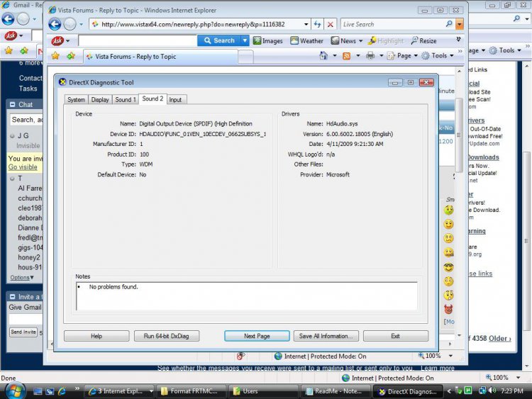
Task: Open Options menu in Gmail chat
Action: coord(22,278)
